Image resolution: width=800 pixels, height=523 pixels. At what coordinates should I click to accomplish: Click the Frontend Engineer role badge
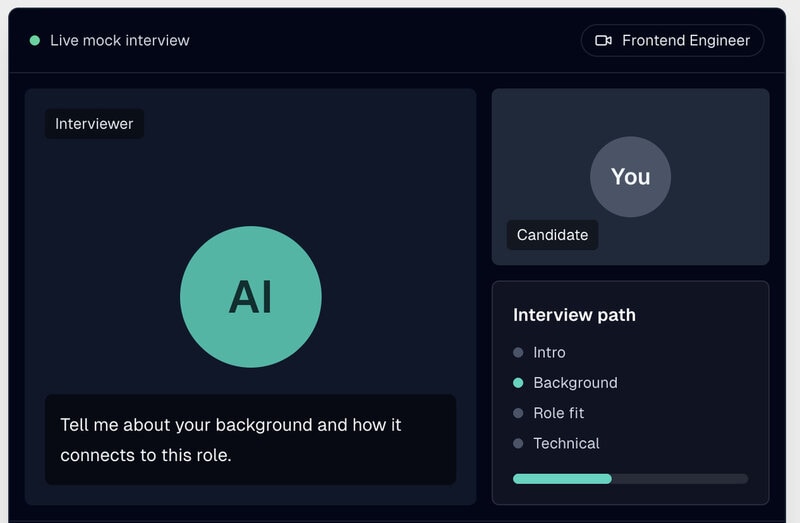[672, 40]
